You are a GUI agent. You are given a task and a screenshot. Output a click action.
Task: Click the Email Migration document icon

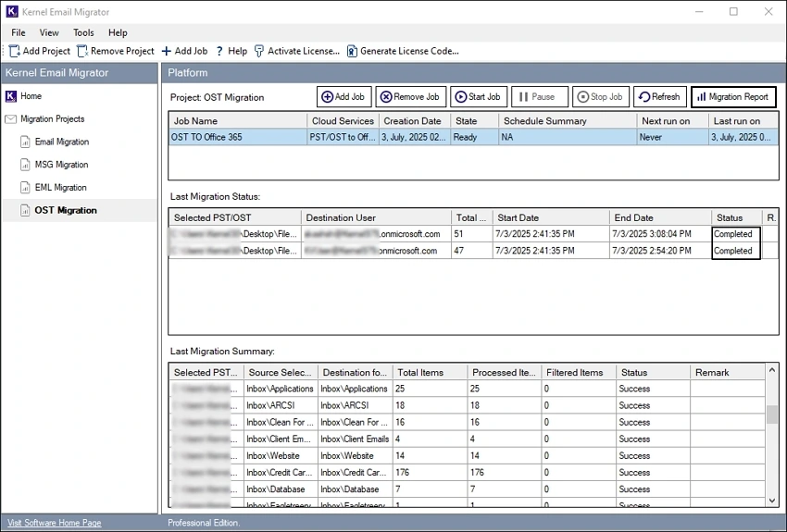[25, 142]
